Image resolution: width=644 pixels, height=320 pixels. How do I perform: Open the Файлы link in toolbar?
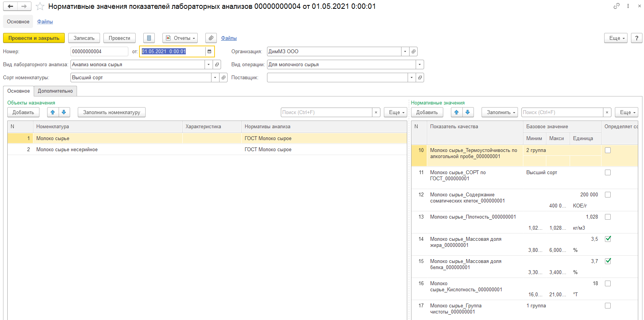(229, 38)
